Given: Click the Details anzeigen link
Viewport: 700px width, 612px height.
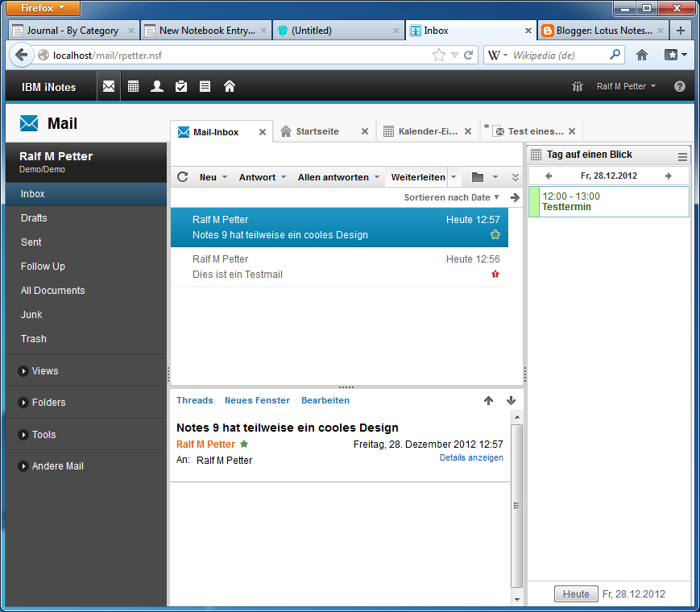Looking at the screenshot, I should tap(471, 457).
